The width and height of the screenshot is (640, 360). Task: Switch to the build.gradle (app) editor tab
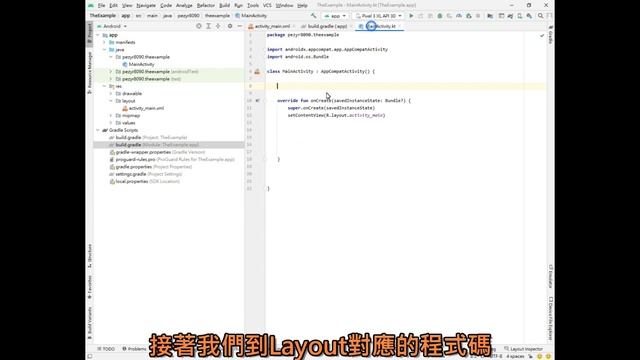pos(327,26)
